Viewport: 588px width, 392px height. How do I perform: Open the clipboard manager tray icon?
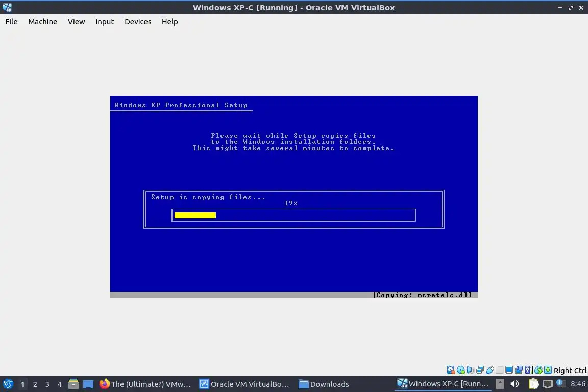(x=533, y=384)
